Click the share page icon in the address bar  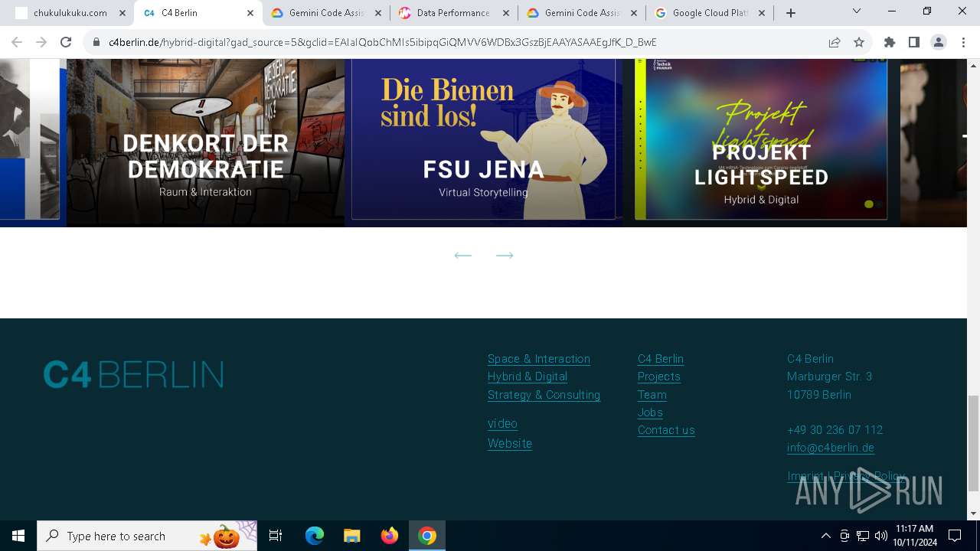[x=835, y=42]
